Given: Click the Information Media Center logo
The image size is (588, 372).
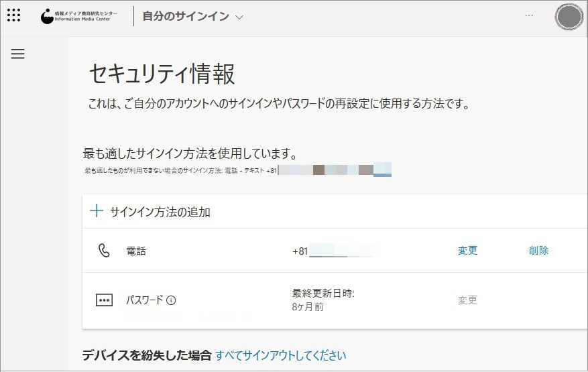Looking at the screenshot, I should point(78,16).
